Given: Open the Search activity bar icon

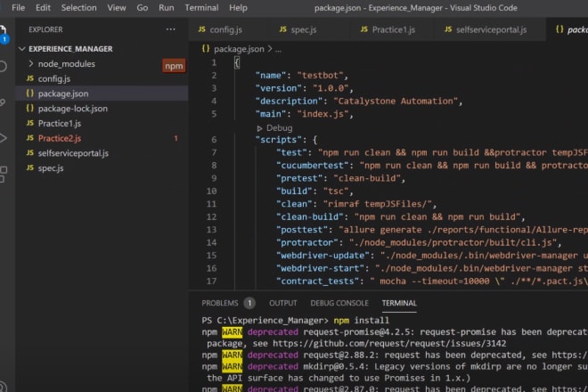Looking at the screenshot, I should point(3,67).
